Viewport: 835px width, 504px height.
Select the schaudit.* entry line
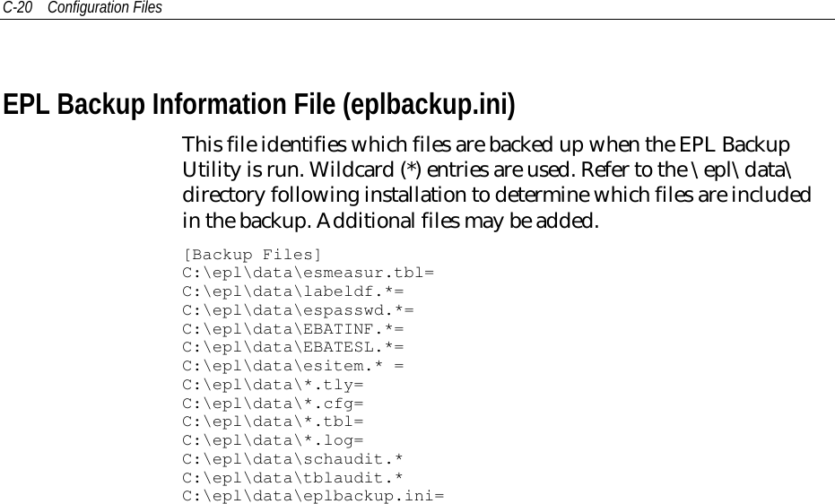pos(293,459)
